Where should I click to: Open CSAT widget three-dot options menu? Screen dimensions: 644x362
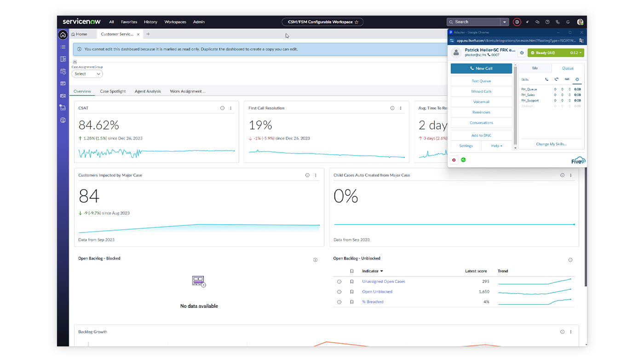[231, 108]
